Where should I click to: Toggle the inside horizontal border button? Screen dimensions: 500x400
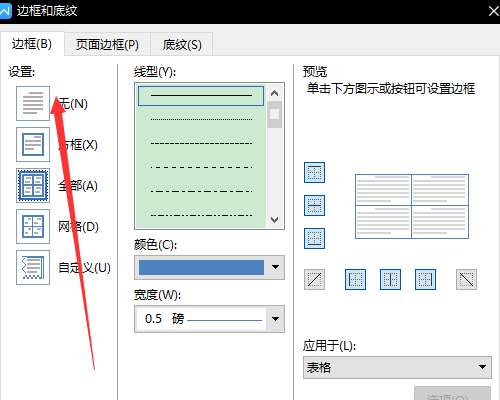[x=314, y=205]
